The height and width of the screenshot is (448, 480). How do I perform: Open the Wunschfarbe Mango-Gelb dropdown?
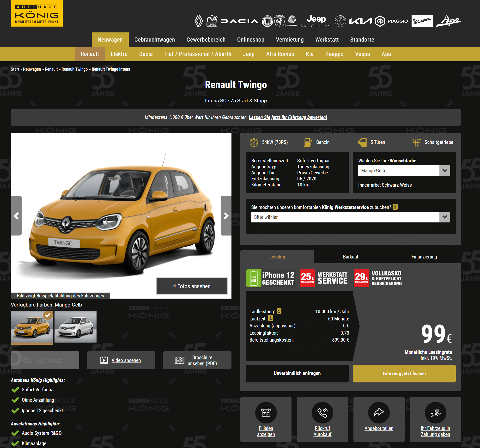pos(404,171)
